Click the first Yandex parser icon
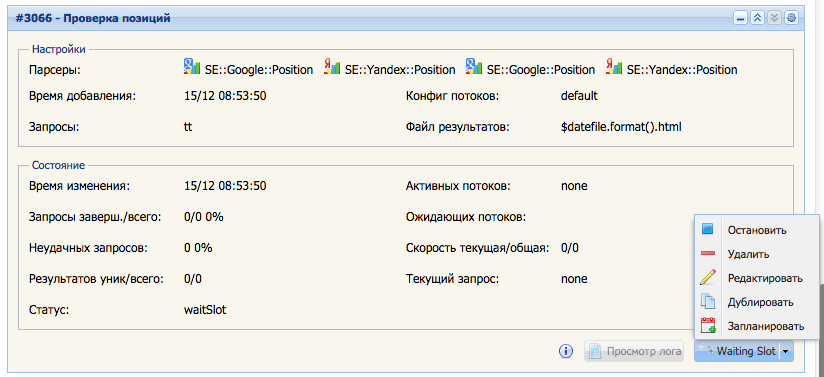This screenshot has height=377, width=824. coord(332,67)
